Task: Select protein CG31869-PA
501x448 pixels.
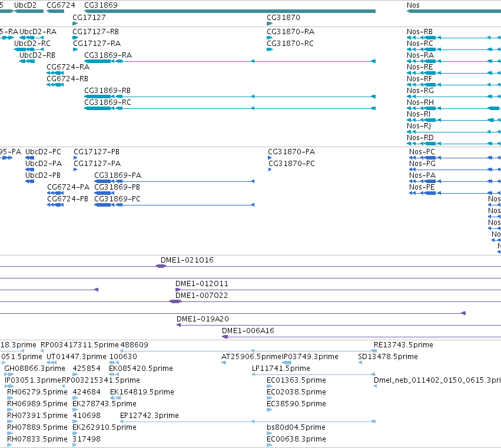Action: pyautogui.click(x=118, y=175)
